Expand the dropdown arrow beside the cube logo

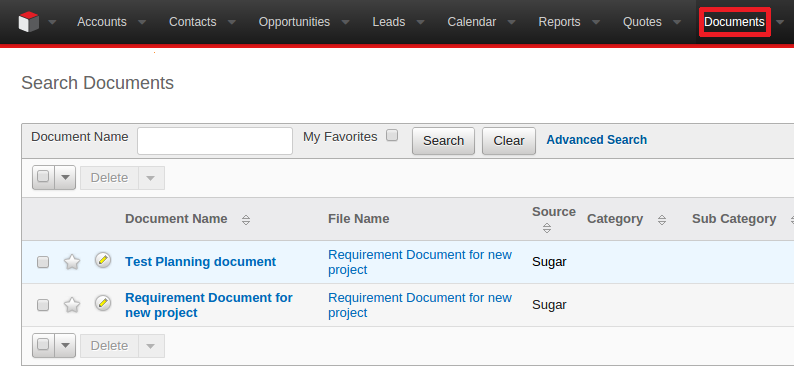[x=52, y=22]
